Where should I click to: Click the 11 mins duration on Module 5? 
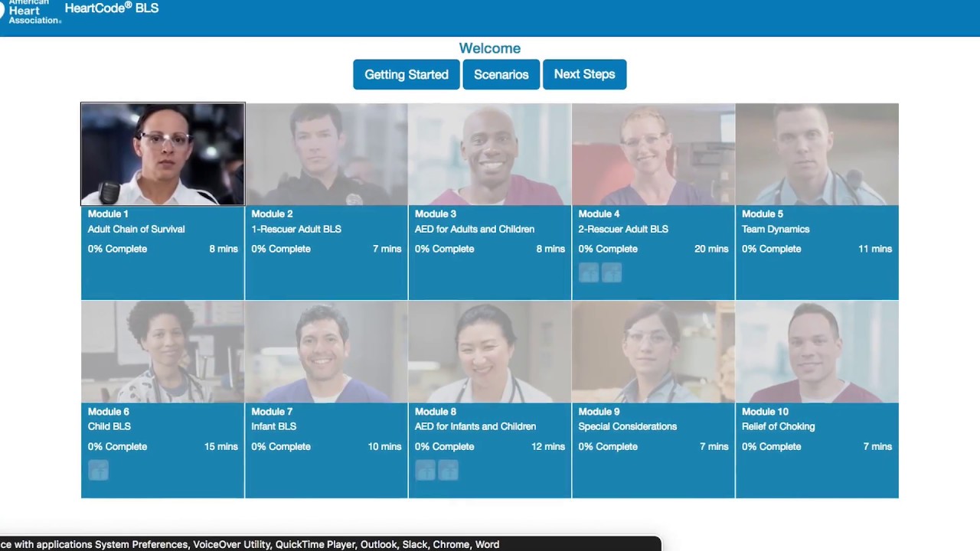875,249
